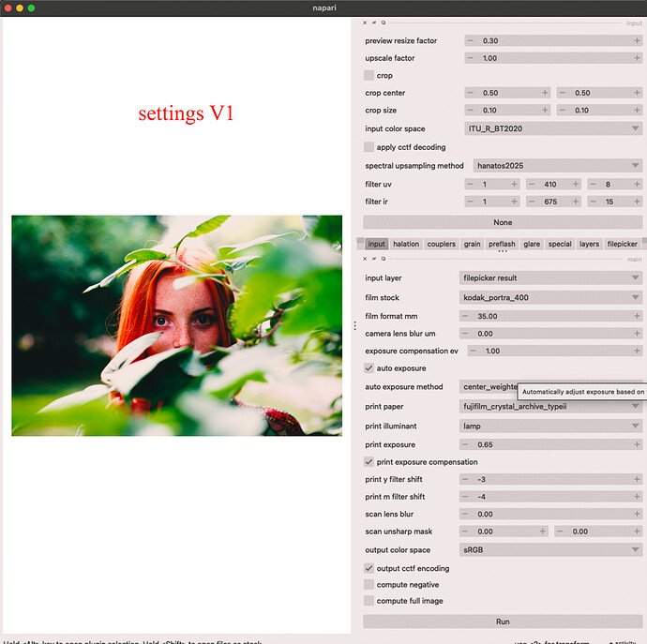Click the print exposure value field

point(550,444)
